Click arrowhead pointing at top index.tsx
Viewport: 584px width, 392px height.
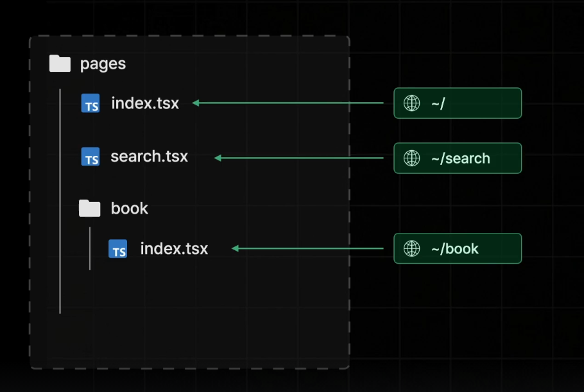(x=196, y=103)
